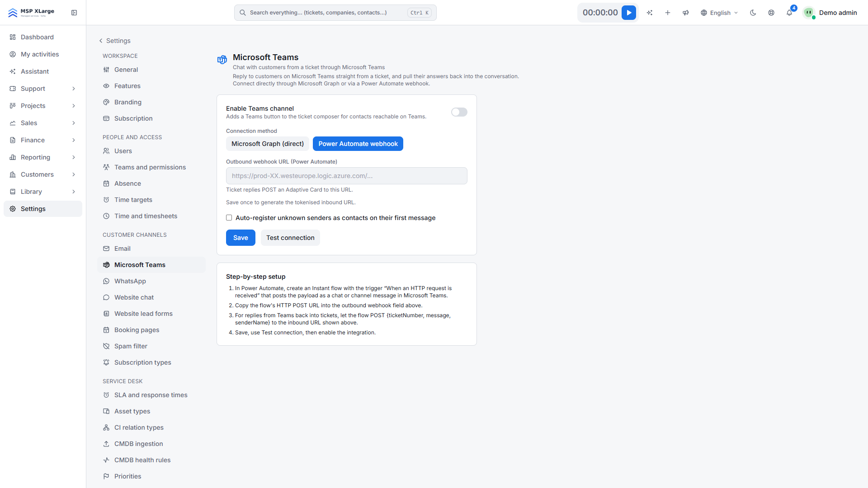Open the Assistant page
Screen dimensions: 868x488
point(43,71)
